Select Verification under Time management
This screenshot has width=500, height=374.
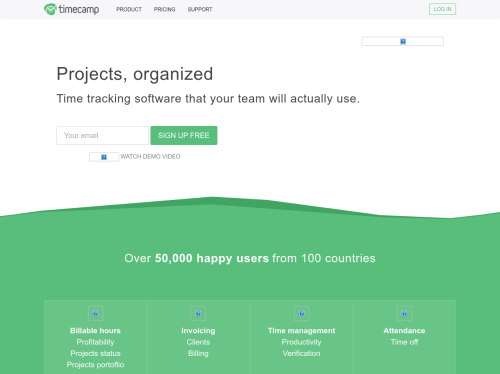[302, 353]
